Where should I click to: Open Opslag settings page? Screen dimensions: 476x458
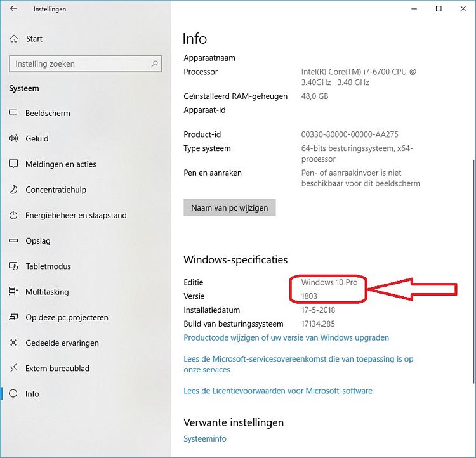pos(38,240)
